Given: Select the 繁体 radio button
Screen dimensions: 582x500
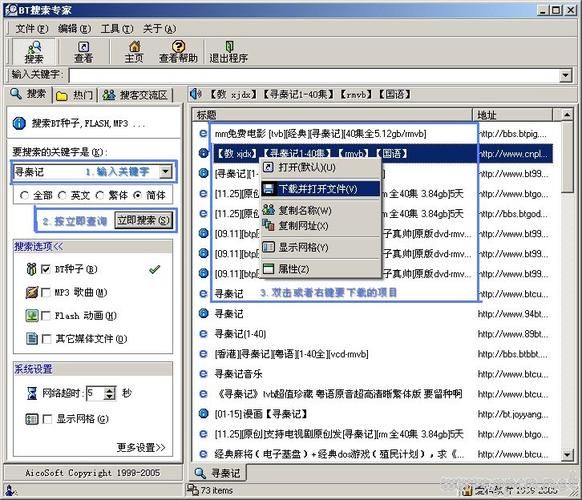Looking at the screenshot, I should pos(100,195).
